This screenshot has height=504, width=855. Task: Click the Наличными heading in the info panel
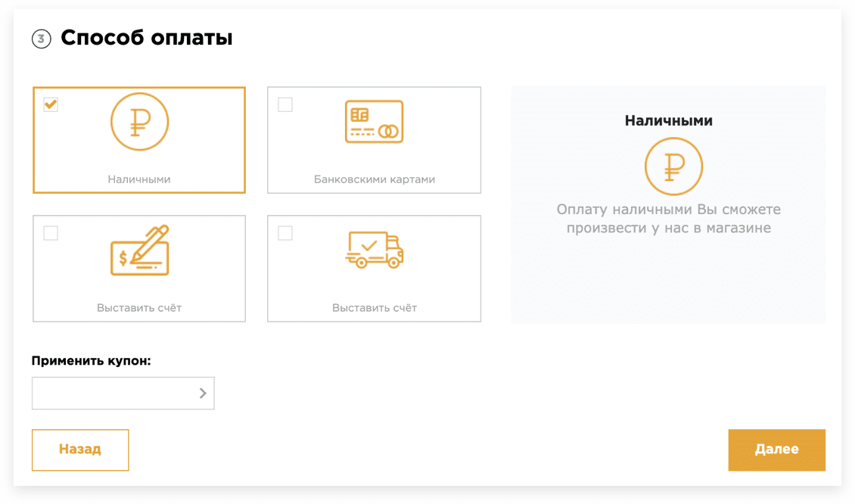(x=669, y=120)
